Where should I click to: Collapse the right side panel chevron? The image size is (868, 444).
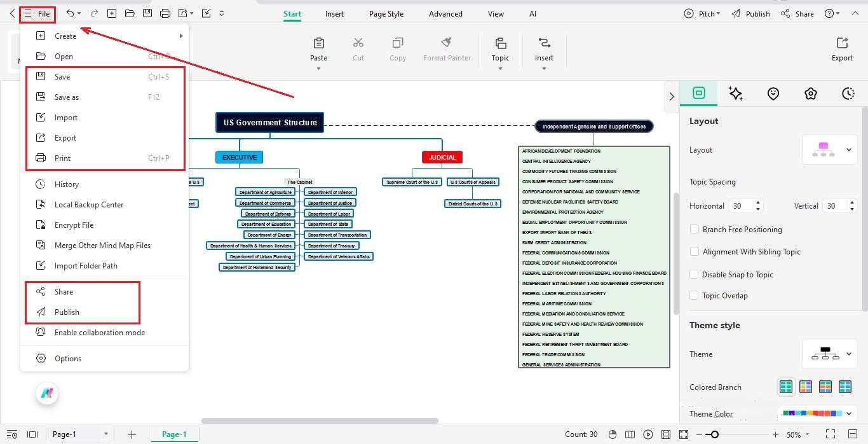(672, 96)
